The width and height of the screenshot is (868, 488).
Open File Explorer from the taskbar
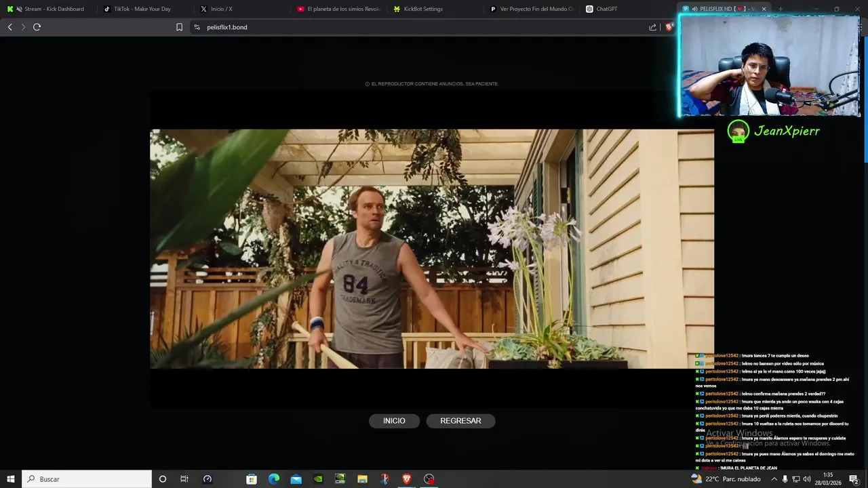click(x=362, y=479)
